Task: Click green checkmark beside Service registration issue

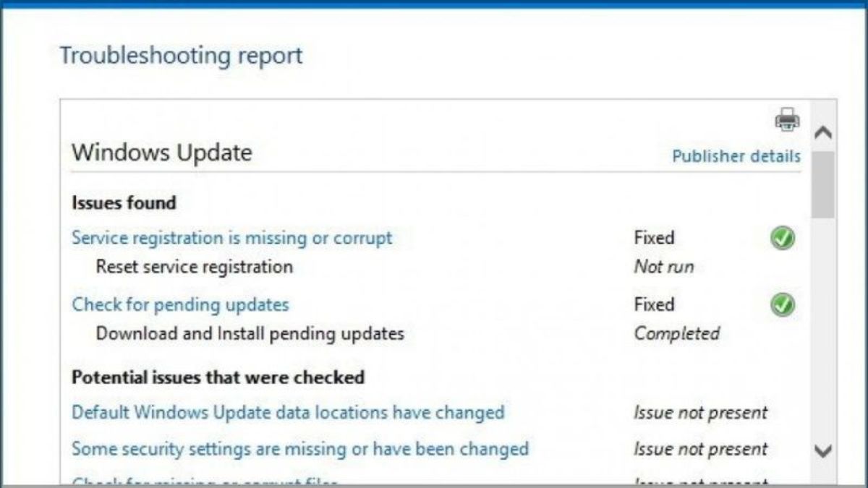Action: tap(782, 238)
